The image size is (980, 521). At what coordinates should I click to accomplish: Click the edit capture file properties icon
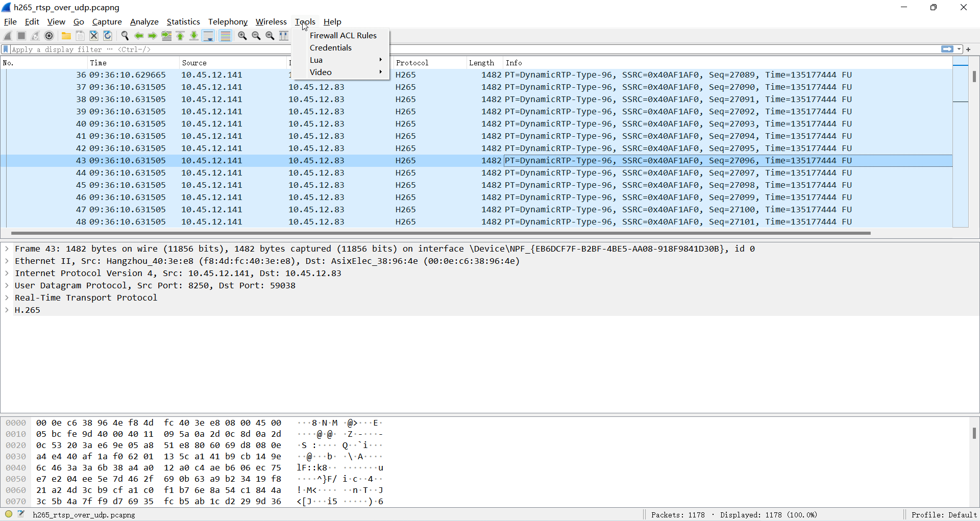click(x=21, y=514)
